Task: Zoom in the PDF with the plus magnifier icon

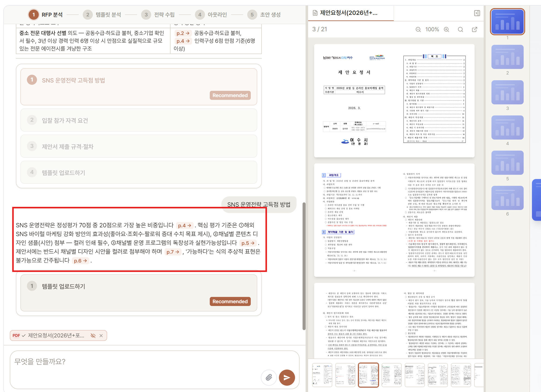Action: click(x=446, y=29)
